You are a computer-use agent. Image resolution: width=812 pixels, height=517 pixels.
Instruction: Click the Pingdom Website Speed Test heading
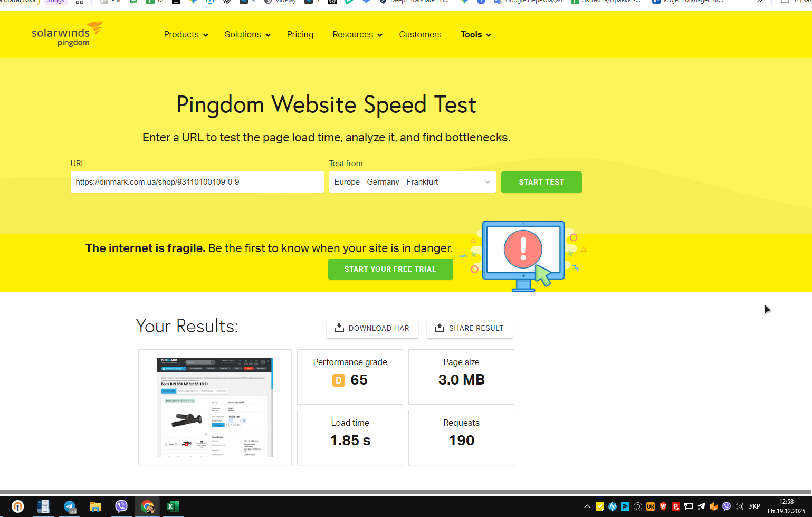326,104
